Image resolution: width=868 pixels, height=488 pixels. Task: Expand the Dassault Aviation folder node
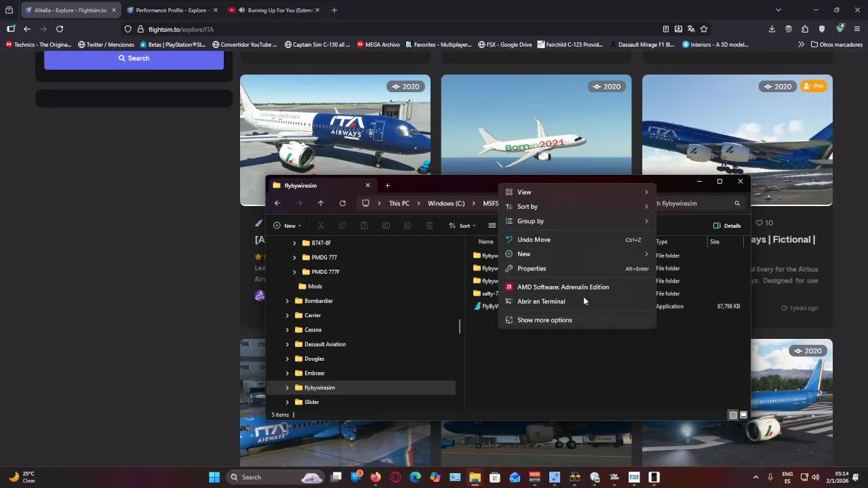287,344
